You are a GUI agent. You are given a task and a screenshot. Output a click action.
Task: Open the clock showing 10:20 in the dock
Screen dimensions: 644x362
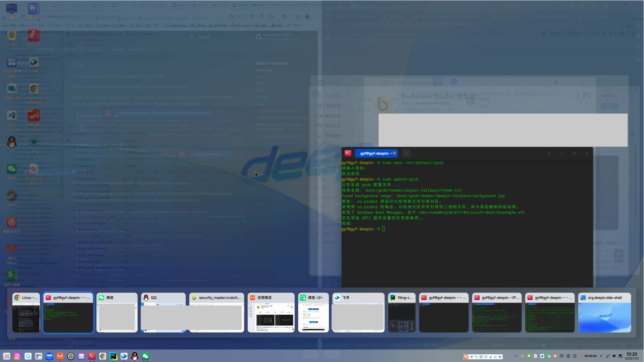[632, 356]
